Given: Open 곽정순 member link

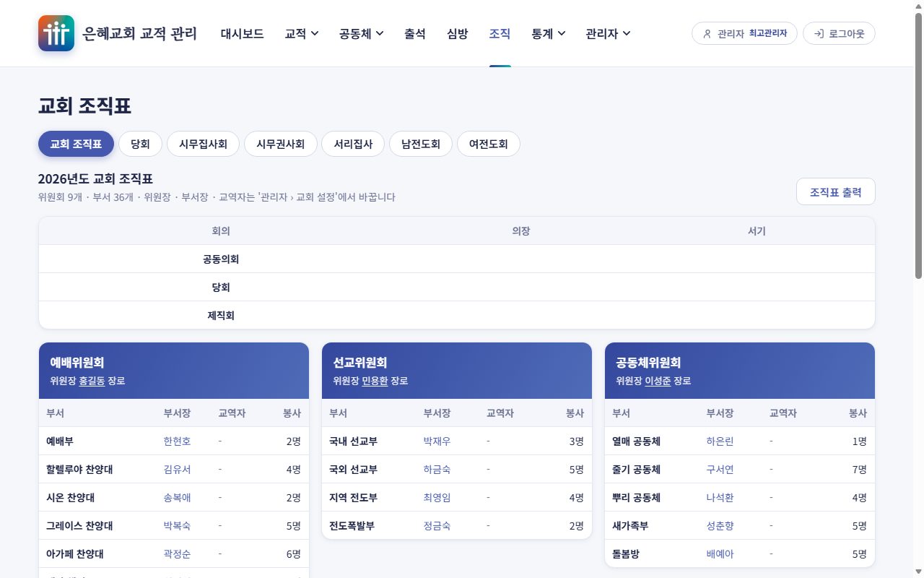Looking at the screenshot, I should coord(177,554).
